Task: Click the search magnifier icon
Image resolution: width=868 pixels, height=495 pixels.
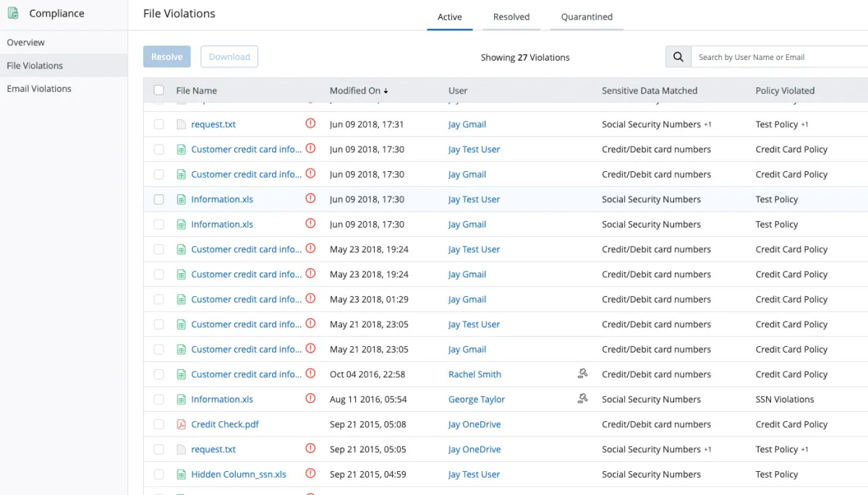Action: pos(678,57)
